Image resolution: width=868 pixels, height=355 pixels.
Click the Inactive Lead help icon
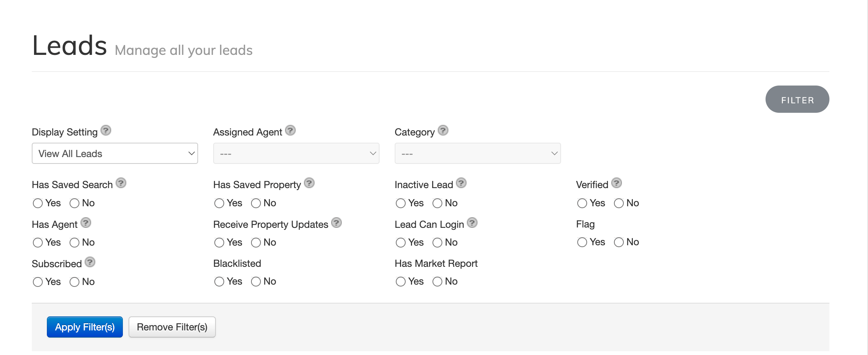tap(461, 183)
